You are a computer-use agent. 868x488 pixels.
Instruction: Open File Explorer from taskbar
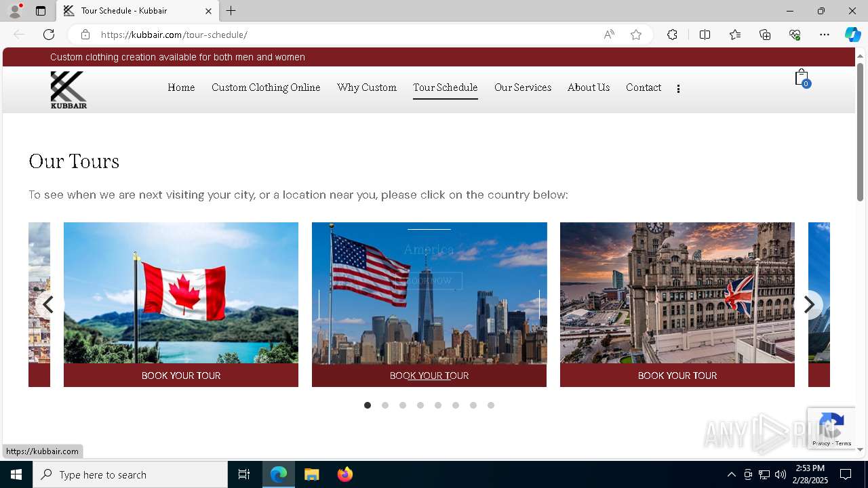click(312, 474)
